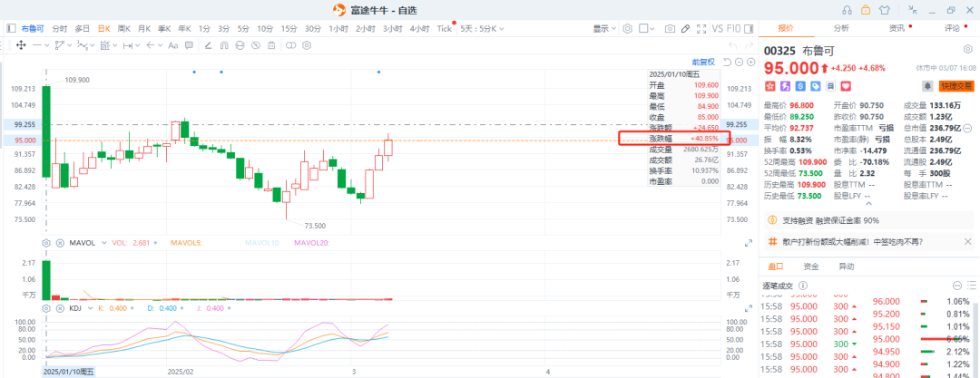Collapse quote details with up chevron
Screen dimensions: 980x378
pyautogui.click(x=867, y=203)
